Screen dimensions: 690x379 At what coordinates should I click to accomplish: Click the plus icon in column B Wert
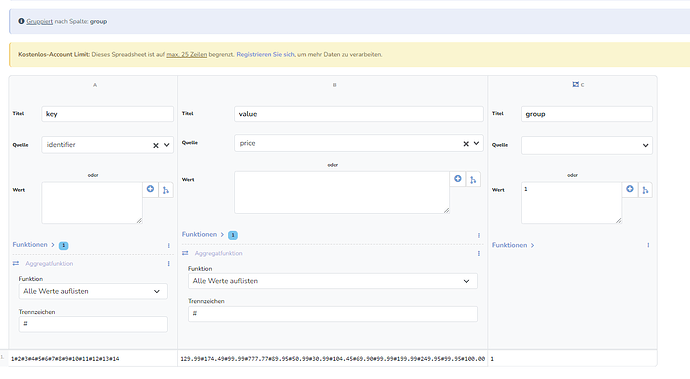[x=458, y=179]
